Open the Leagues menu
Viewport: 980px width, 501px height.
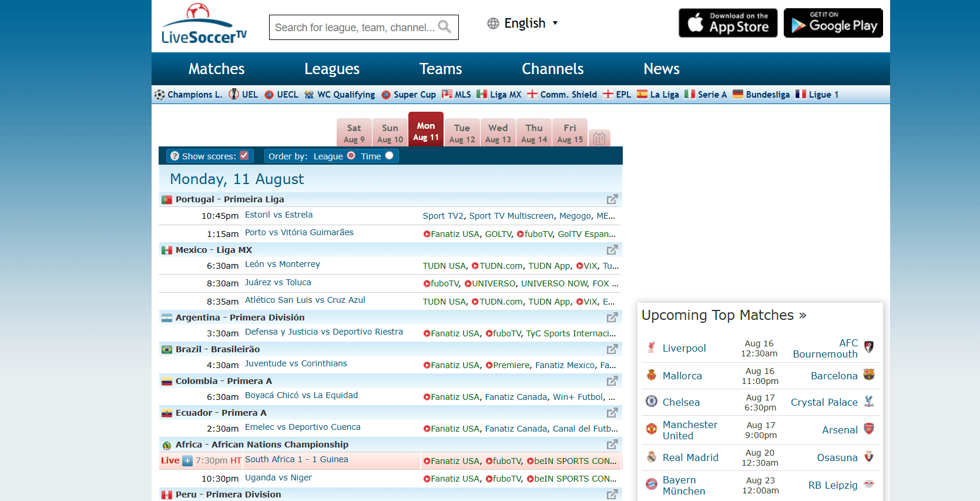331,69
